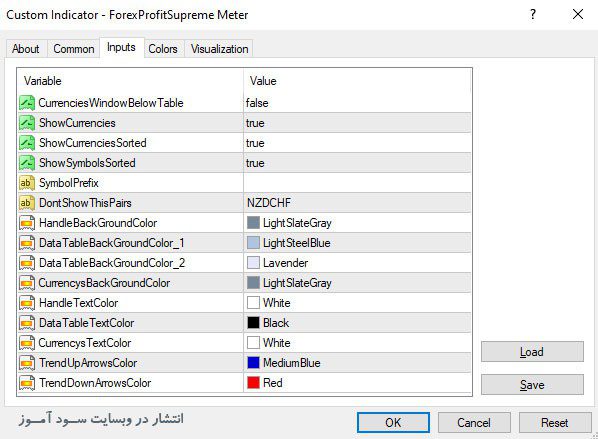This screenshot has width=598, height=439.
Task: Confirm with the OK button
Action: click(x=393, y=423)
